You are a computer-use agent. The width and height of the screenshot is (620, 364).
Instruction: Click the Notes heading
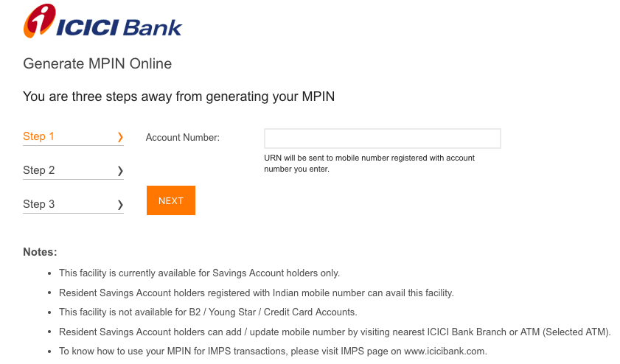(x=40, y=252)
